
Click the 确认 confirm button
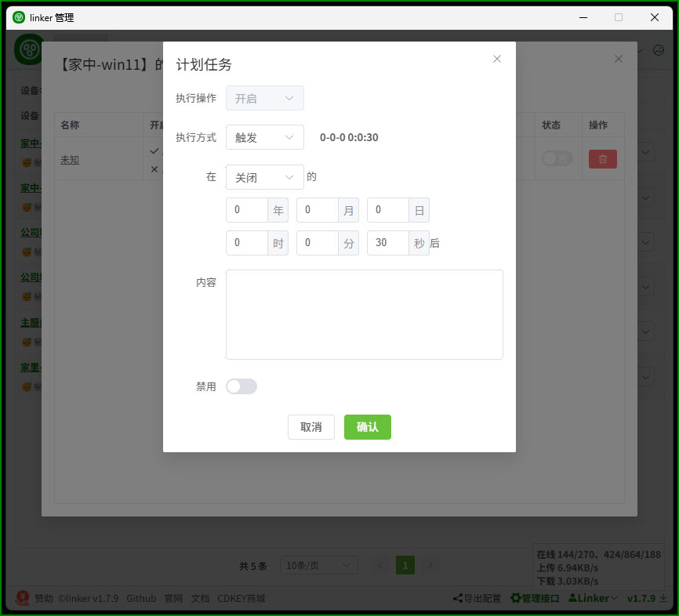point(367,427)
